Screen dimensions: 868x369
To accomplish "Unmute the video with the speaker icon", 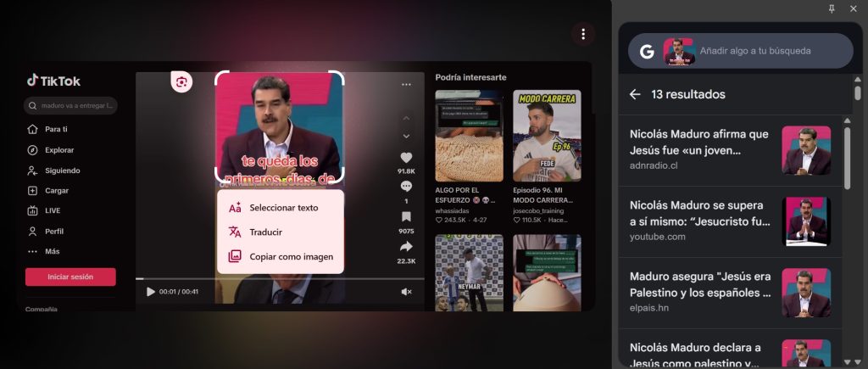I will coord(406,292).
